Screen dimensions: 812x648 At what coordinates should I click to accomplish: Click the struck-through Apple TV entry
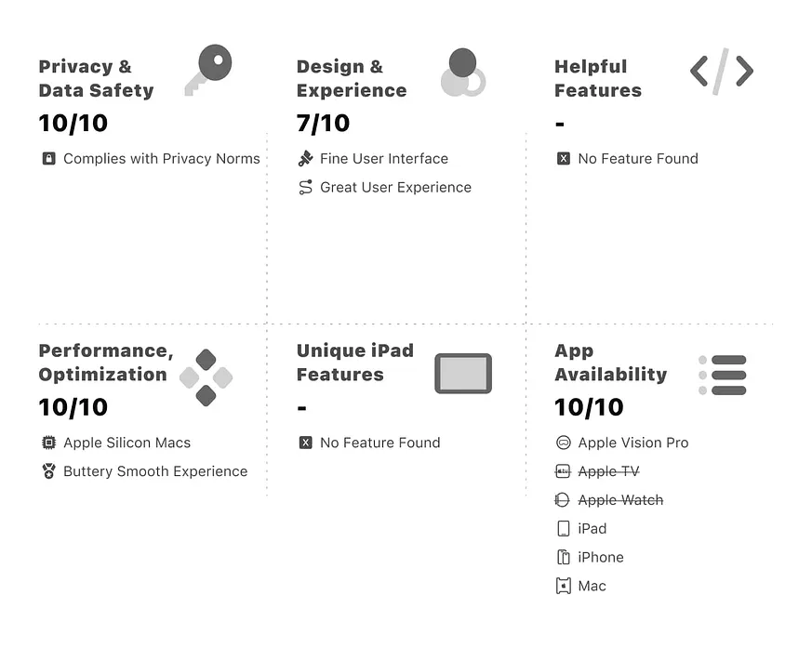(598, 471)
